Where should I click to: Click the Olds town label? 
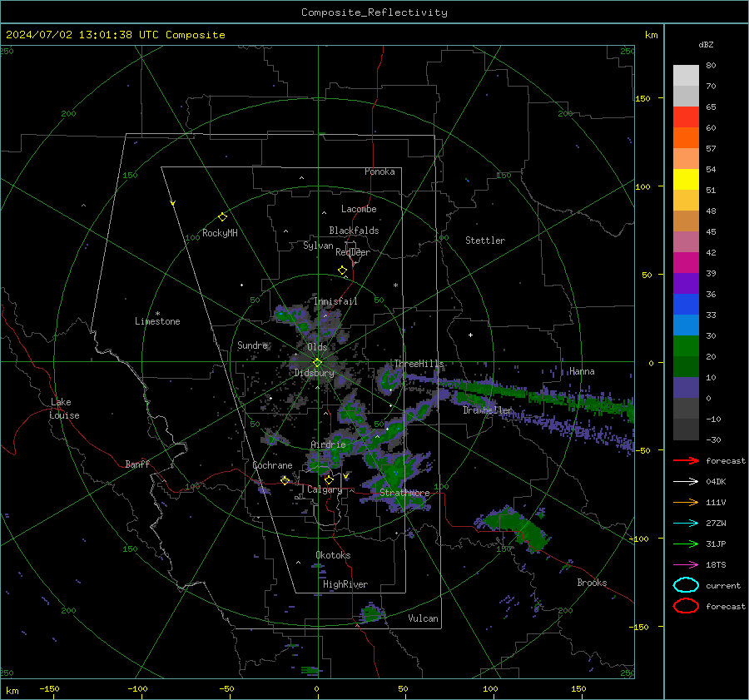pyautogui.click(x=317, y=347)
